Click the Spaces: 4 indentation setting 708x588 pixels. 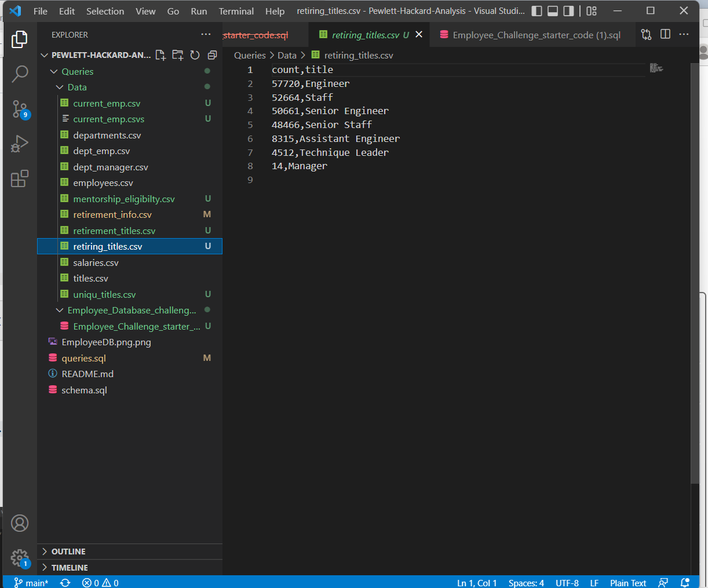[525, 583]
